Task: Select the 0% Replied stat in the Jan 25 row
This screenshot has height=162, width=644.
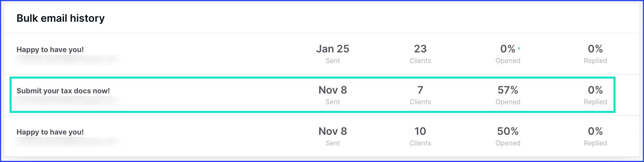Action: [595, 54]
